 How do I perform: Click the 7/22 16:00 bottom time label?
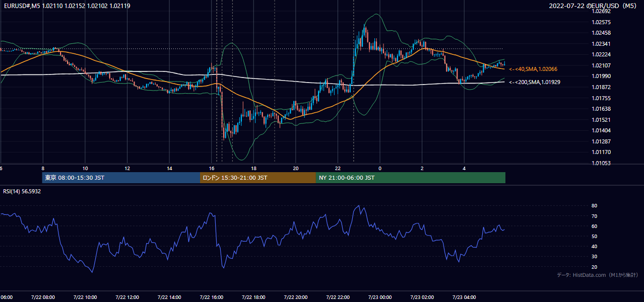[211, 297]
